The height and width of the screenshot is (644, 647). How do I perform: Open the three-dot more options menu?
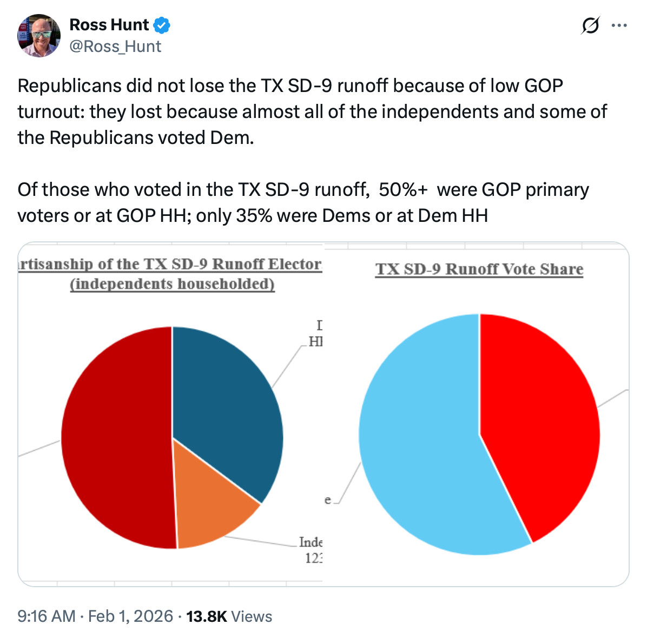pyautogui.click(x=619, y=25)
